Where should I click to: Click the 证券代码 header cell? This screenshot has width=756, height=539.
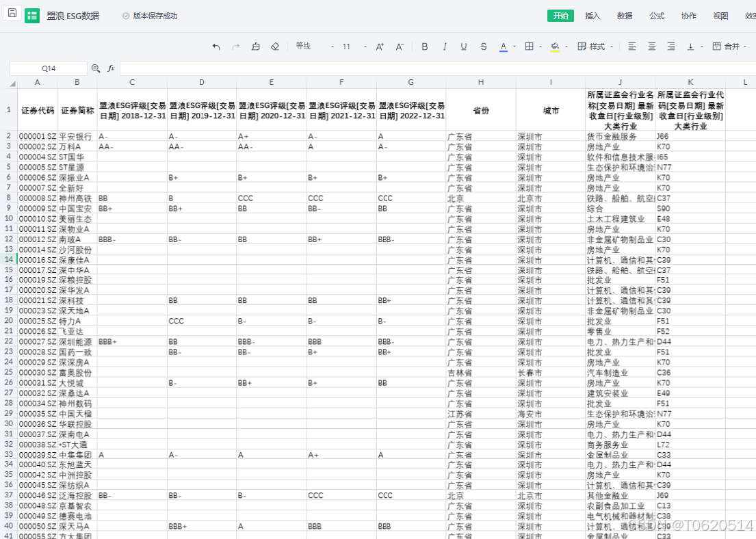[37, 110]
